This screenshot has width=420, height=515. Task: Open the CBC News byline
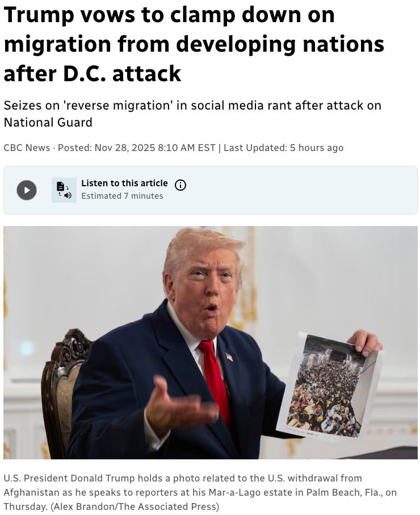pyautogui.click(x=27, y=148)
